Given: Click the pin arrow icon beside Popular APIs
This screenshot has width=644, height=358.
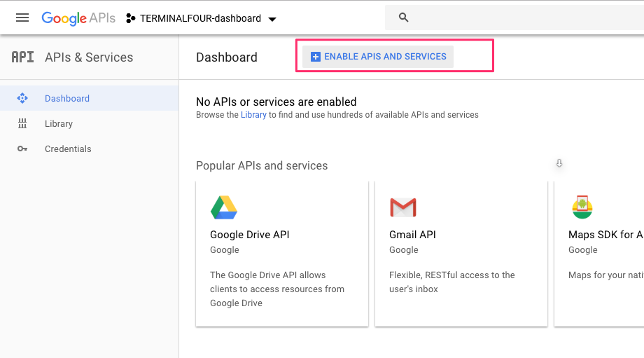Looking at the screenshot, I should click(x=559, y=163).
